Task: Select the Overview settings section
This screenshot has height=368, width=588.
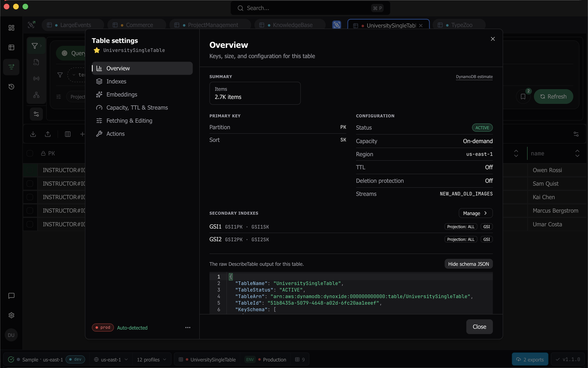Action: pyautogui.click(x=142, y=68)
